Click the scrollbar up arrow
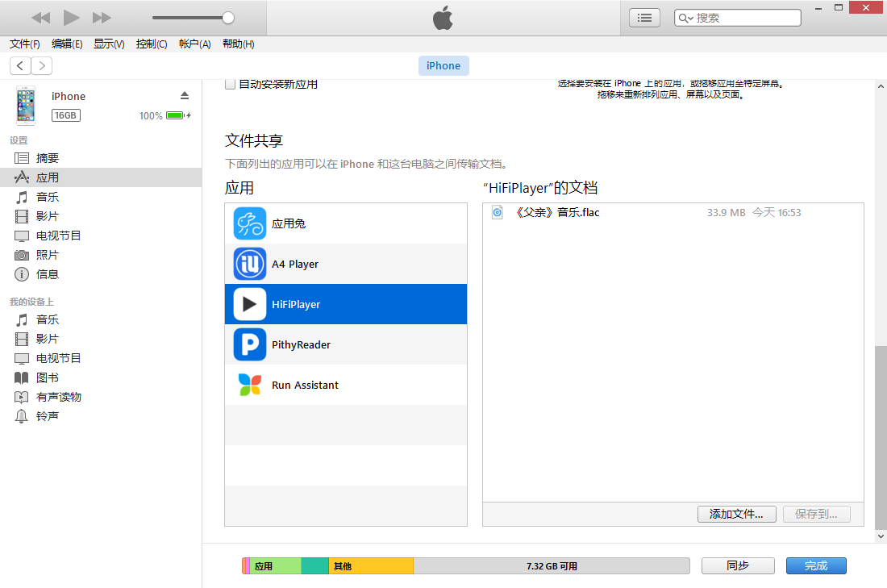887x588 pixels. point(881,86)
